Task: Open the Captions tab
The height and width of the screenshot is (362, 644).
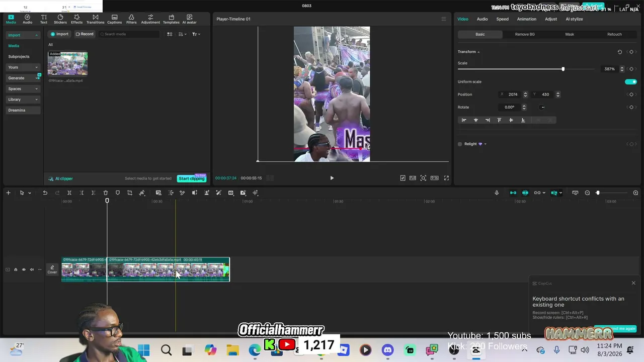Action: click(114, 19)
